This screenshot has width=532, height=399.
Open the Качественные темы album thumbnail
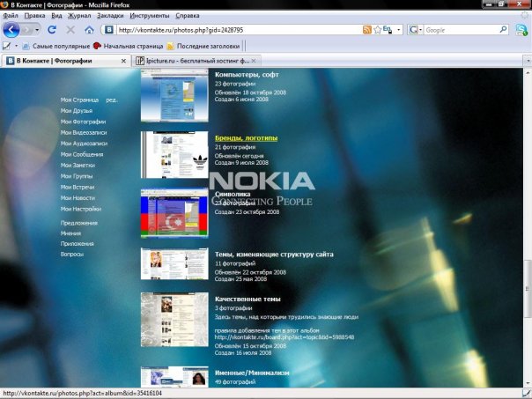pyautogui.click(x=174, y=319)
